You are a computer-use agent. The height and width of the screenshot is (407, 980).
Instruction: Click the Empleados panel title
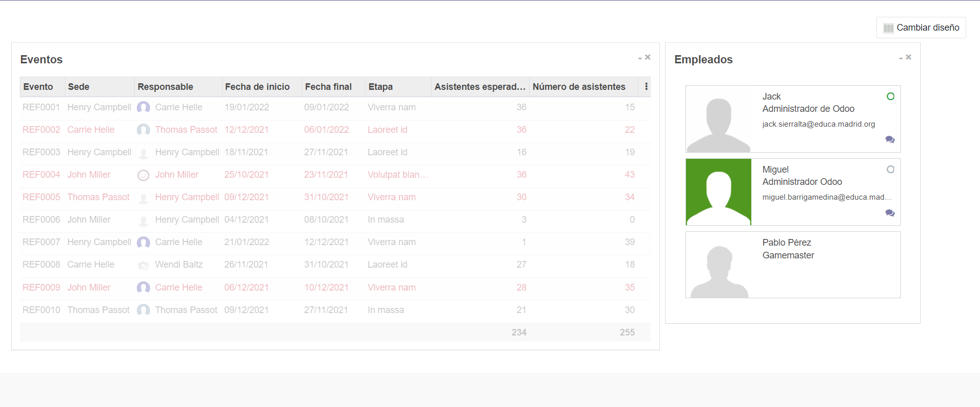pos(703,59)
